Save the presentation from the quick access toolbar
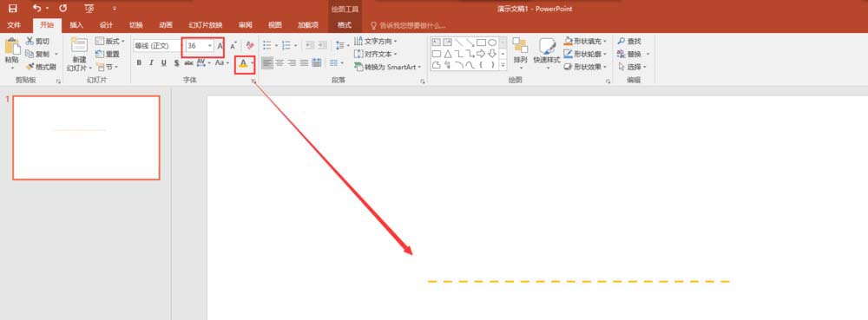The image size is (868, 320). point(12,9)
